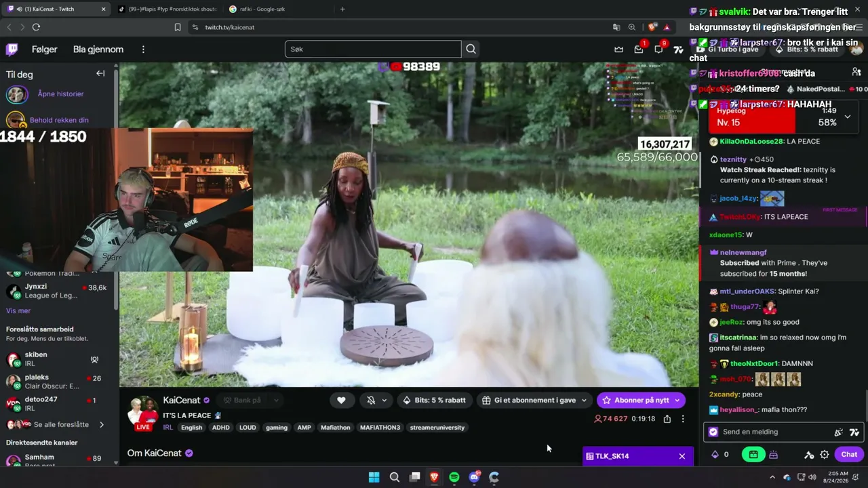Click the celebration party popper icon in chat
The height and width of the screenshot is (488, 868).
839,432
